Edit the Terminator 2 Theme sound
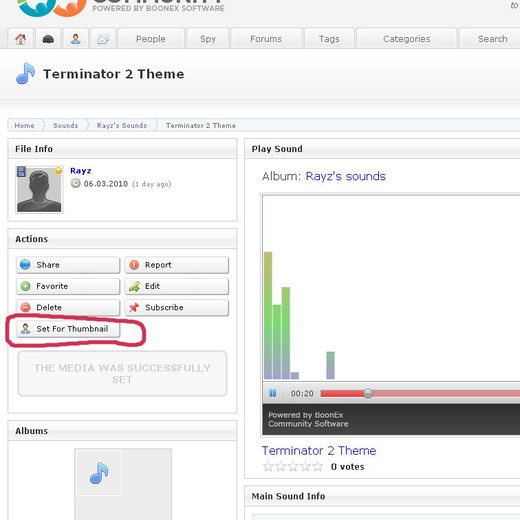Viewport: 520px width, 520px height. 177,286
